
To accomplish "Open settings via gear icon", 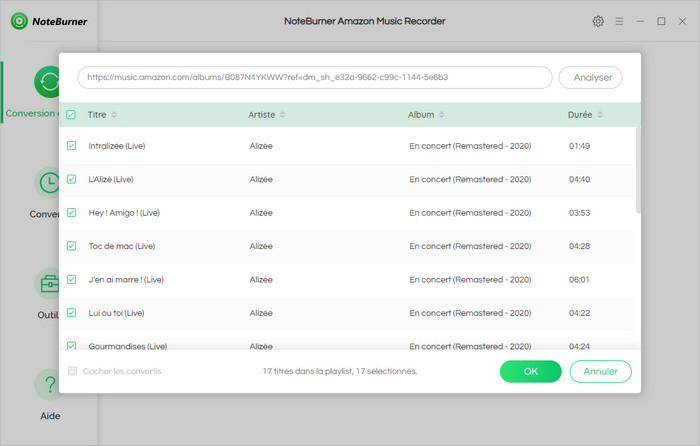I will click(x=598, y=21).
